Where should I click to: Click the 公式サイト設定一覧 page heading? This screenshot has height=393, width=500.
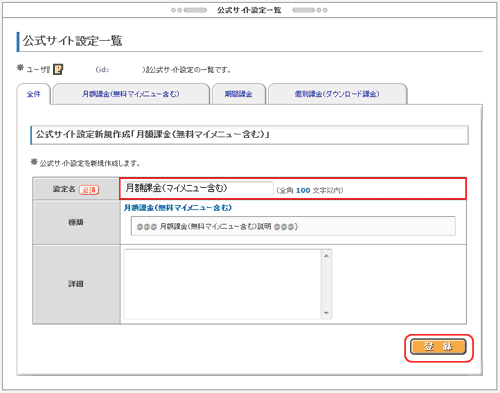tap(72, 41)
